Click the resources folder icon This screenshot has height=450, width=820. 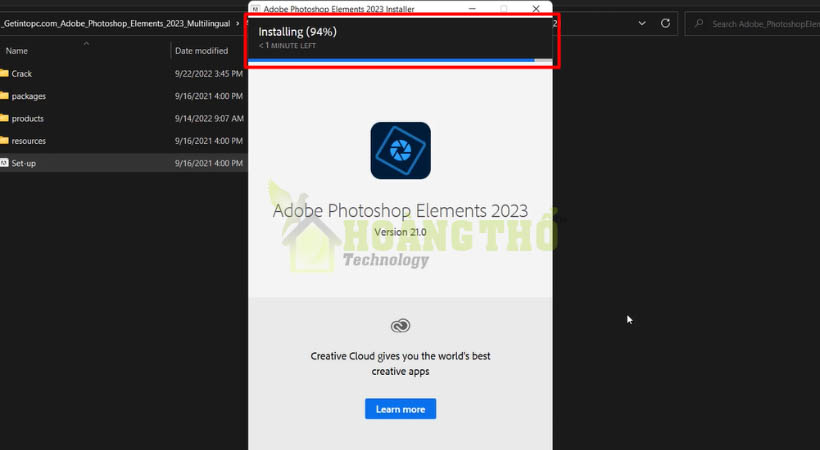(4, 140)
